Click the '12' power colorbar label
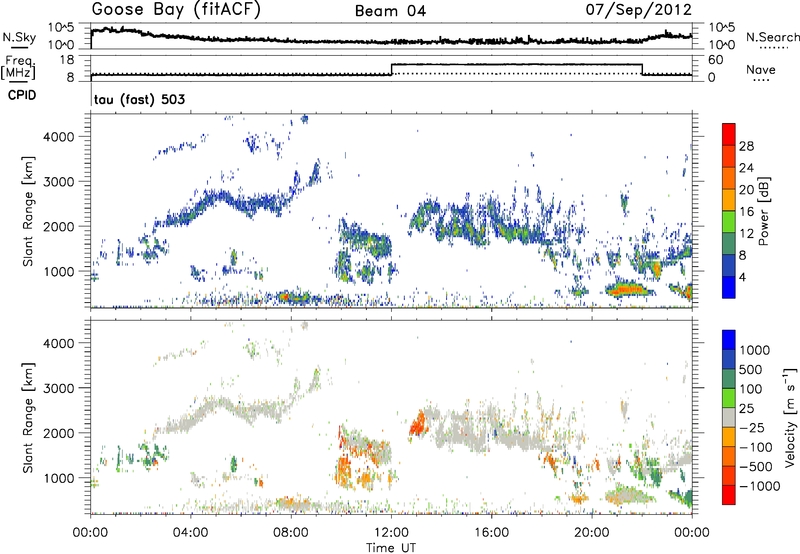Screen dimensions: 800x554 (x=746, y=234)
